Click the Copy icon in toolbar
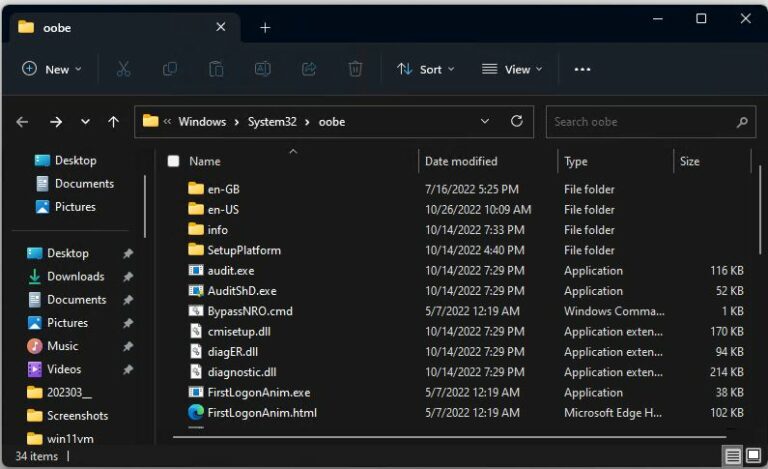Screen dimensions: 768x469 point(170,69)
